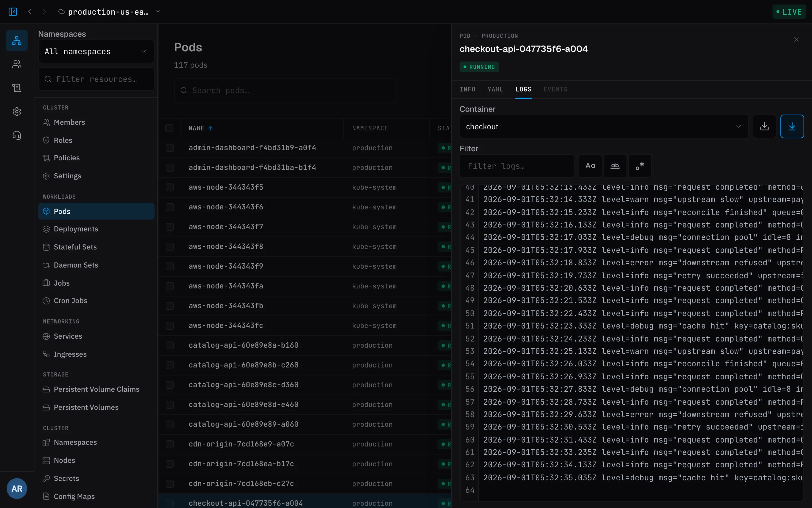Click the AR user avatar
Screen dimensions: 812x508
[x=17, y=489]
